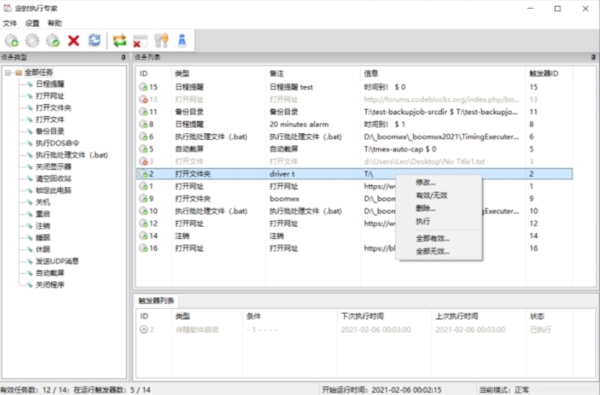Image resolution: width=600 pixels, height=395 pixels.
Task: Click the status icon of task ID 15
Action: 143,87
